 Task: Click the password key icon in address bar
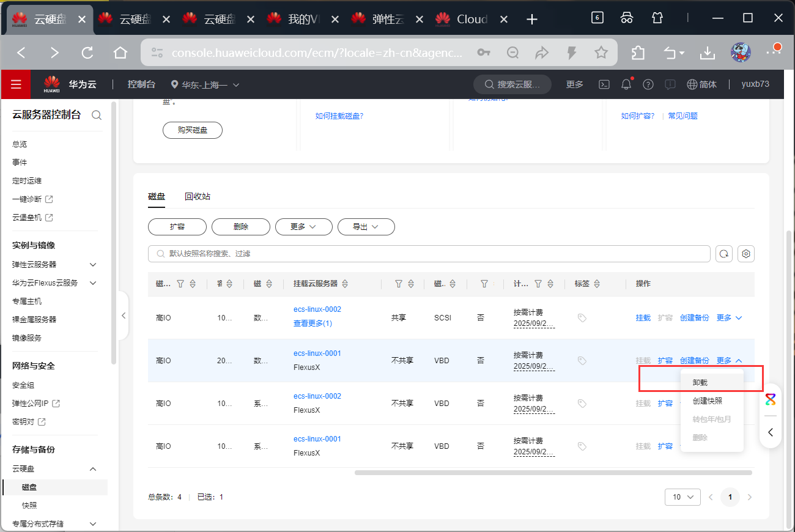pos(484,53)
